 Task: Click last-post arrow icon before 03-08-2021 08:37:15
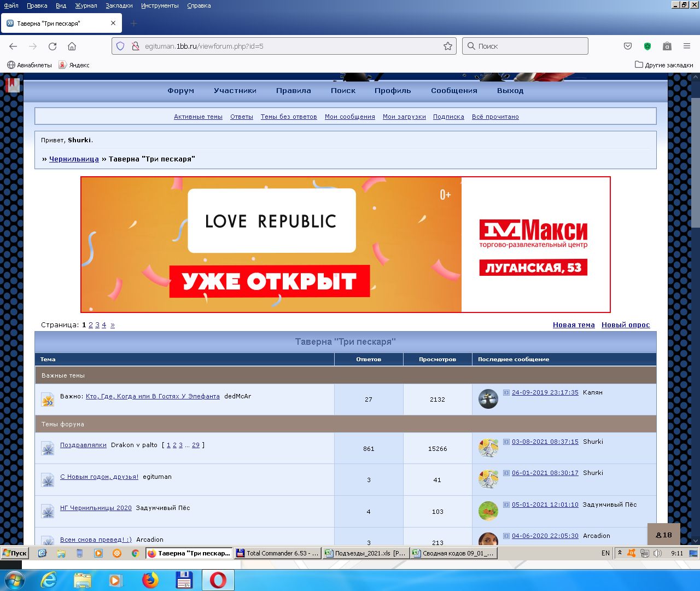click(506, 442)
